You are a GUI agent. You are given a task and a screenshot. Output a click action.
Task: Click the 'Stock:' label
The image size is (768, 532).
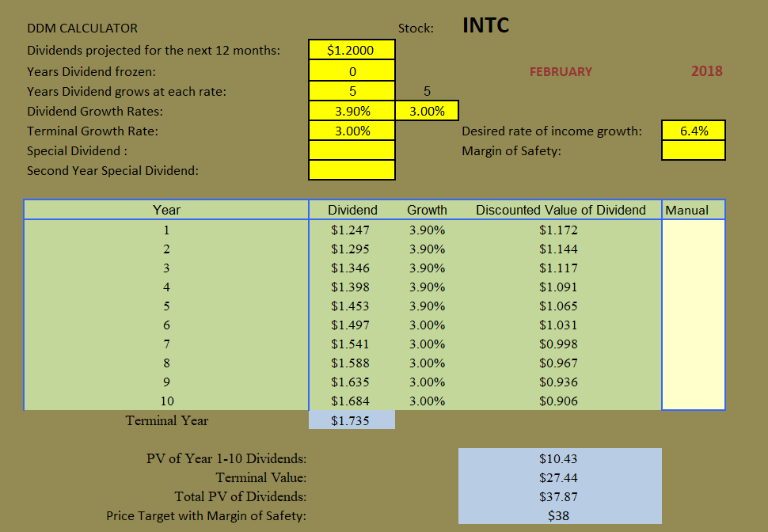click(416, 28)
